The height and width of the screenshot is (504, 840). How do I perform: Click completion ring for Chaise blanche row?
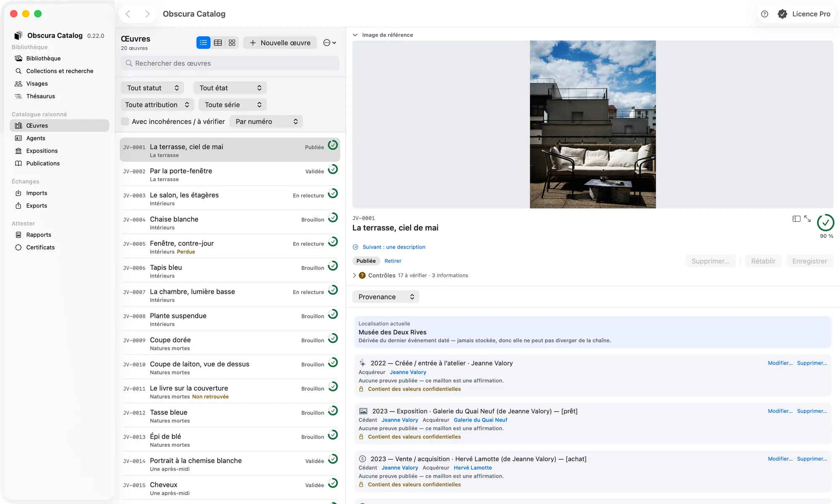pos(333,218)
